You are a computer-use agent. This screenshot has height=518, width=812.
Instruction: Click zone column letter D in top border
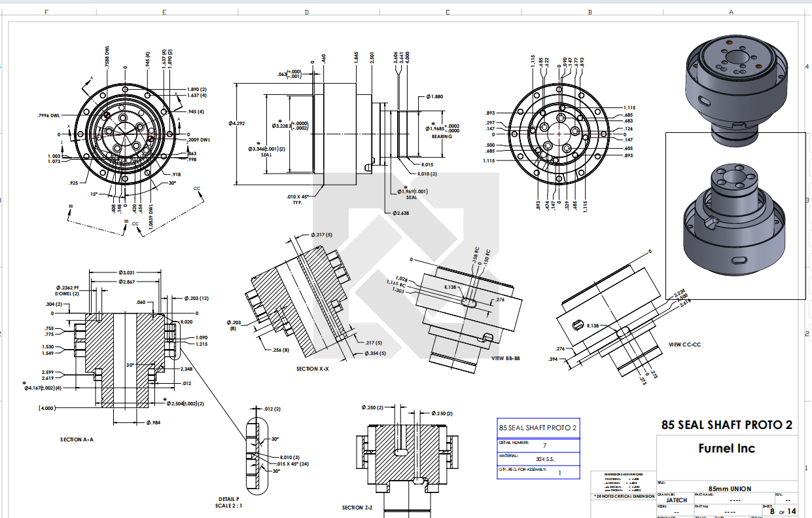[x=306, y=12]
